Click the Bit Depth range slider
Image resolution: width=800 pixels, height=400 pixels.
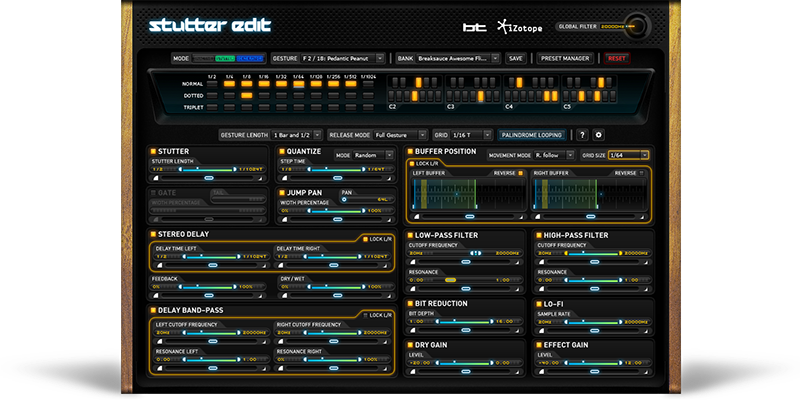tap(465, 321)
